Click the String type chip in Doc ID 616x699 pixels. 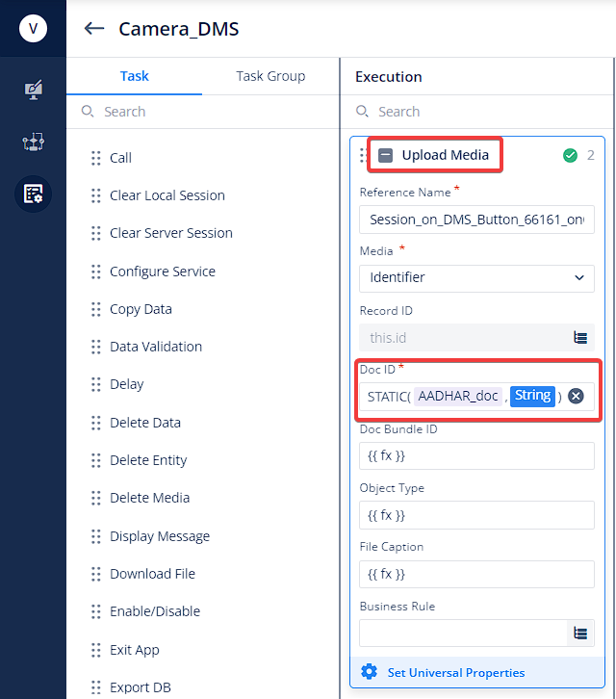[532, 396]
